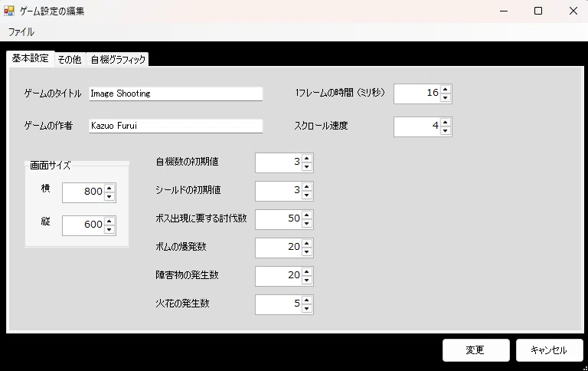Click the 画面サイズ group label
The height and width of the screenshot is (371, 588).
[51, 166]
